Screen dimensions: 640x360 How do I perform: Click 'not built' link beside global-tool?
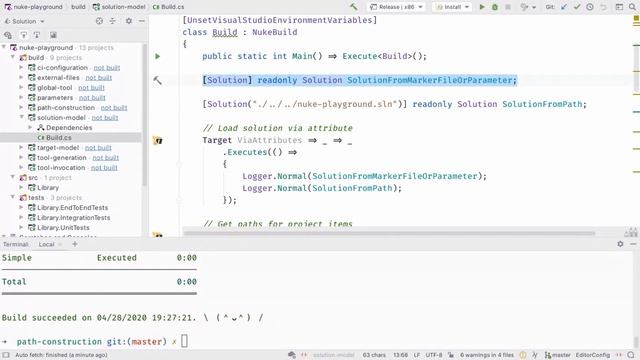91,87
